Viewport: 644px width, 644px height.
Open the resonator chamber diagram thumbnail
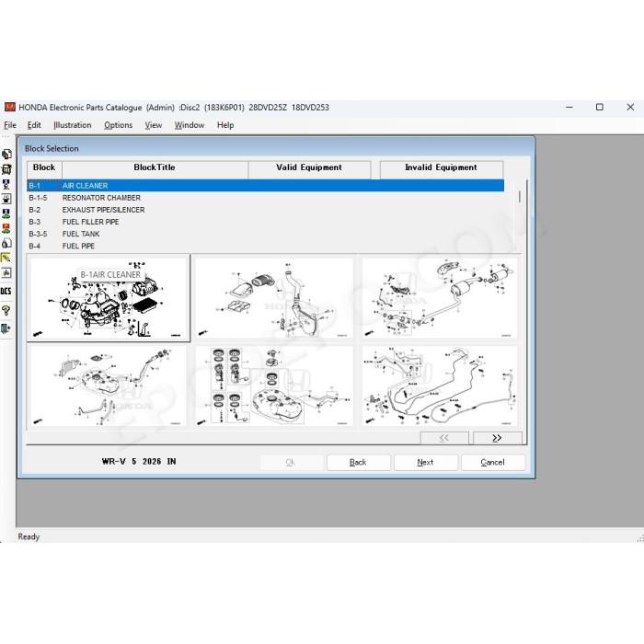(273, 299)
